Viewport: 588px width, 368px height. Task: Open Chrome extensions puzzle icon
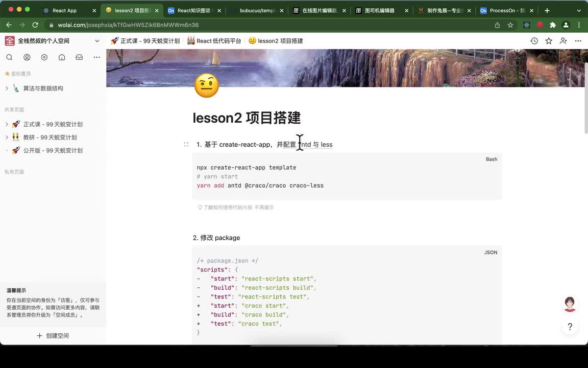pyautogui.click(x=553, y=25)
